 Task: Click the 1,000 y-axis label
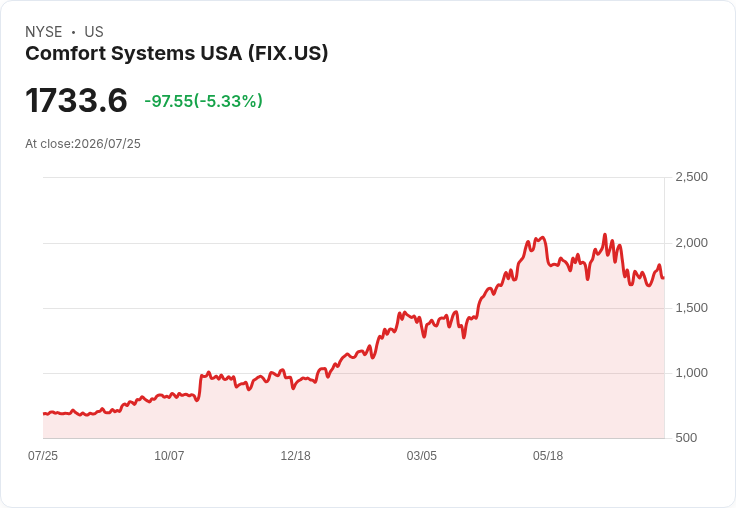691,373
